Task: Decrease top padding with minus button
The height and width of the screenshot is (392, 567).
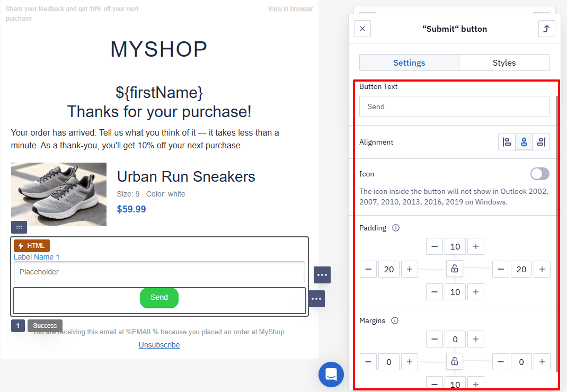Action: coord(435,246)
